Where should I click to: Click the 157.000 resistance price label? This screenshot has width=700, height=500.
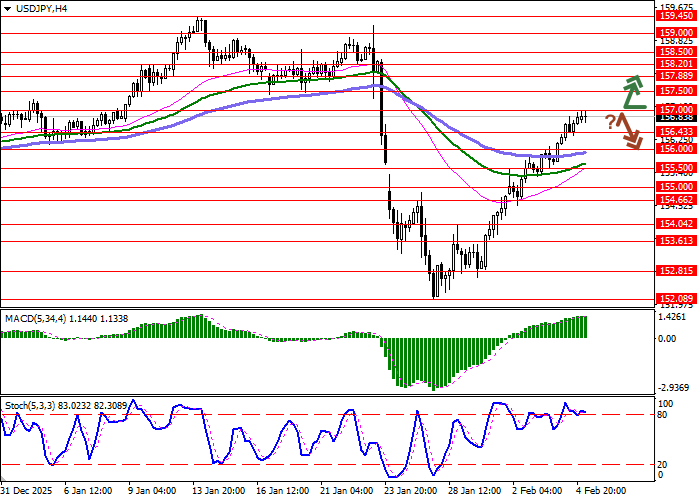676,109
